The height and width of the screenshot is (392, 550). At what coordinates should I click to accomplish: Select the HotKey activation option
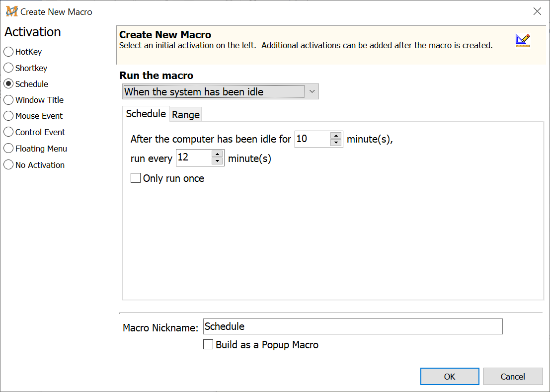pos(8,52)
